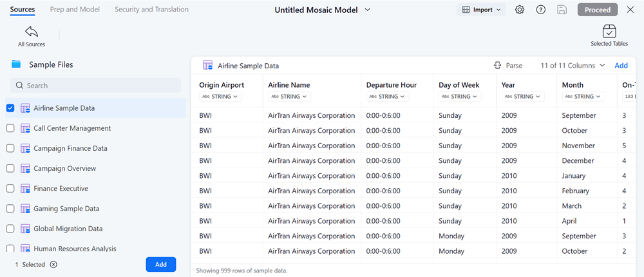
Task: Click the blue Add button under file list
Action: (x=161, y=265)
